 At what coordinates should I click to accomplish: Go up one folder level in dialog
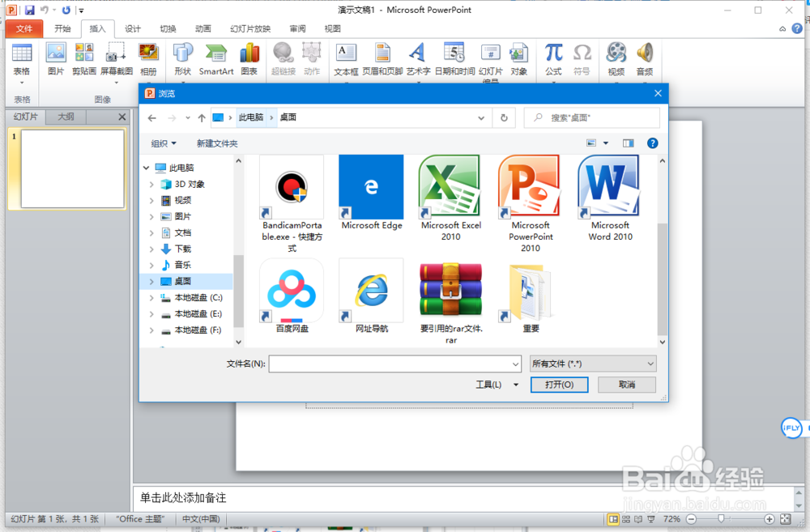[202, 118]
